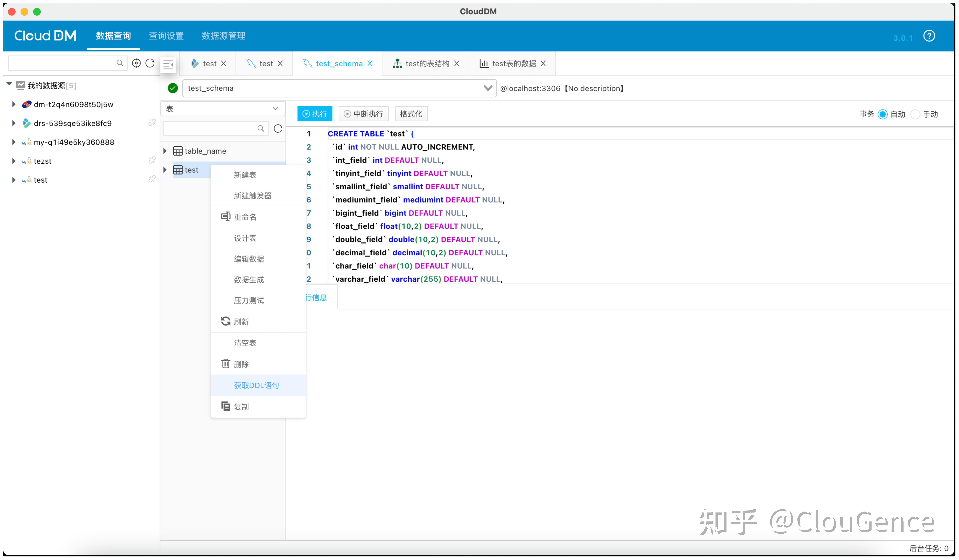Click the collapse sidebar icon next to tabs

tap(168, 65)
